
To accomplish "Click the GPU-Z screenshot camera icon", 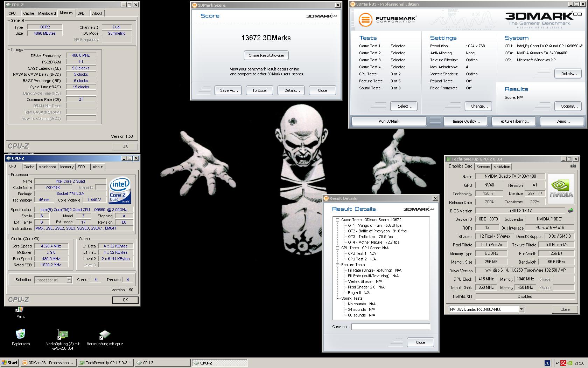I will point(573,166).
